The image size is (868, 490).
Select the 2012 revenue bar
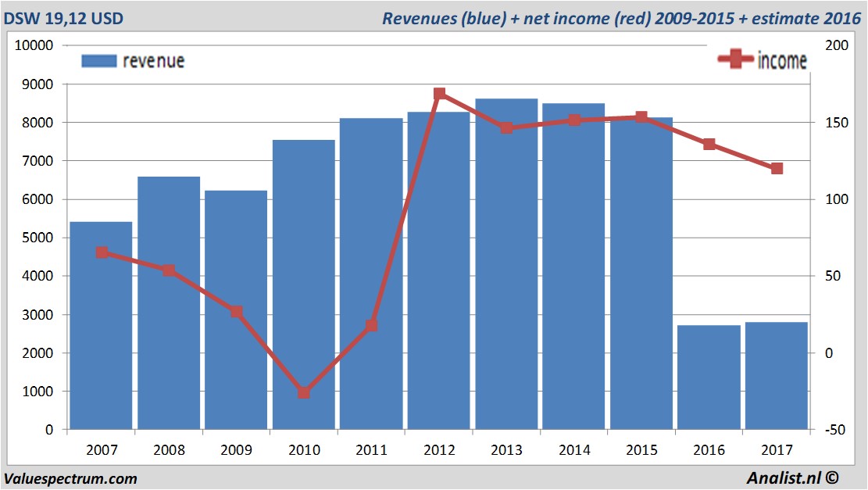439,270
